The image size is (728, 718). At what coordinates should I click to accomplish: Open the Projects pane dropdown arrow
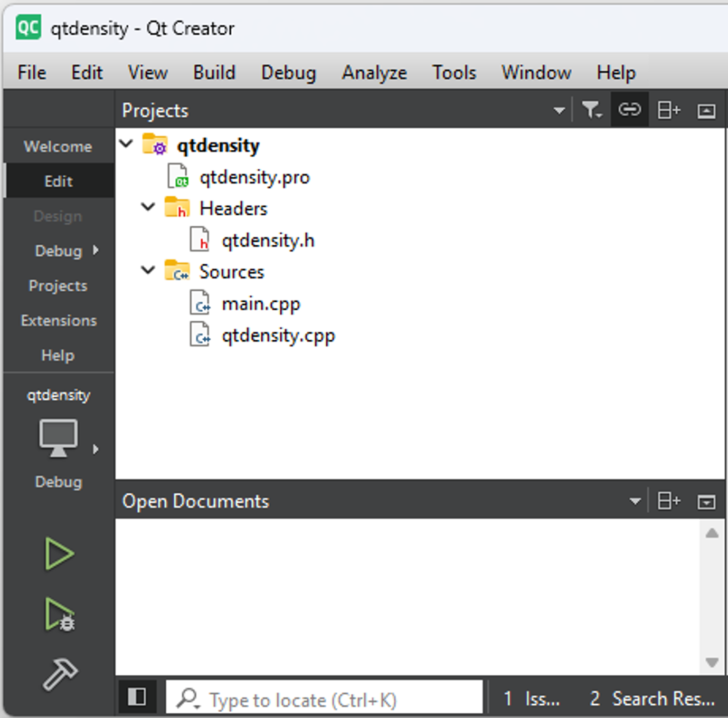coord(558,110)
